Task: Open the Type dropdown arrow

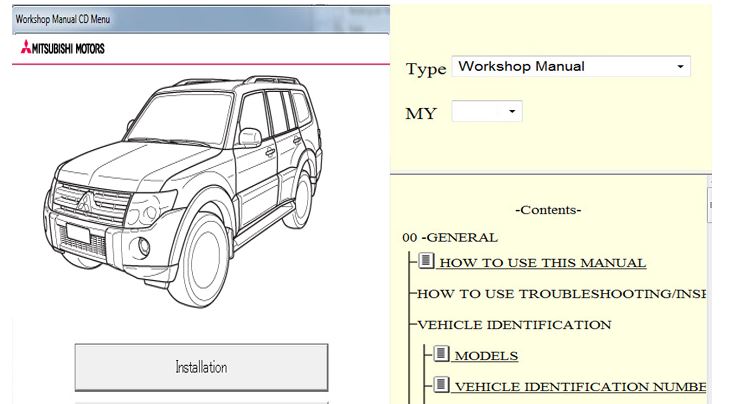Action: (680, 67)
